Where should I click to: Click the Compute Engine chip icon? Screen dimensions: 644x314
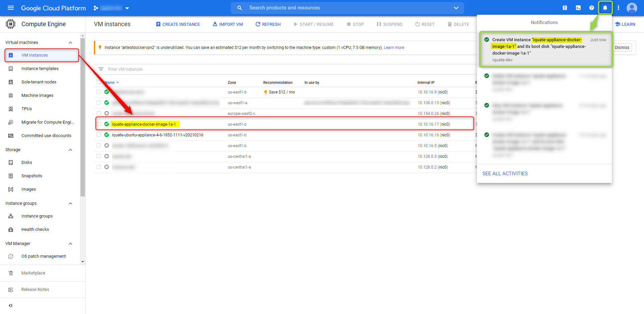[11, 24]
